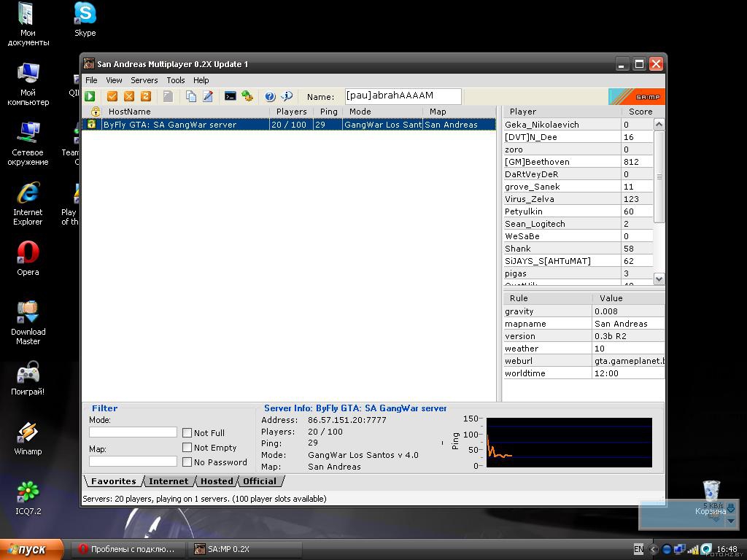Screen dimensions: 747x560
Task: Click SA:MP 0.2X taskbar button
Action: [245, 549]
